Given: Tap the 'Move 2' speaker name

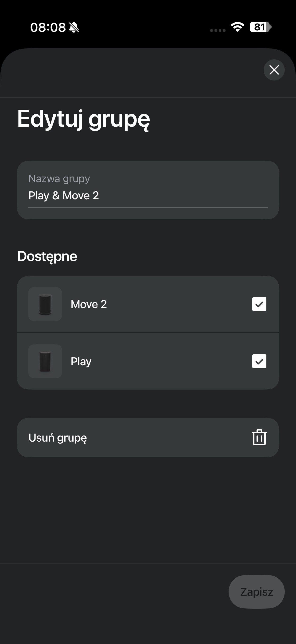Looking at the screenshot, I should click(x=89, y=304).
